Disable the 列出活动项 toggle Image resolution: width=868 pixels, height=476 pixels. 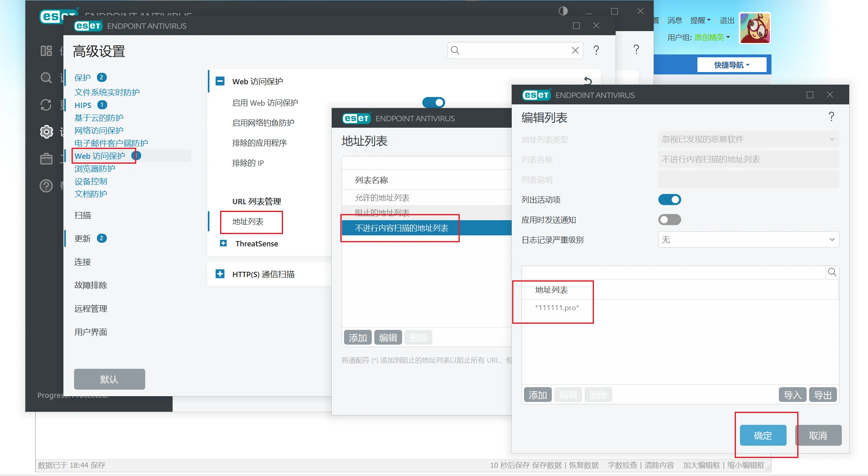point(669,200)
